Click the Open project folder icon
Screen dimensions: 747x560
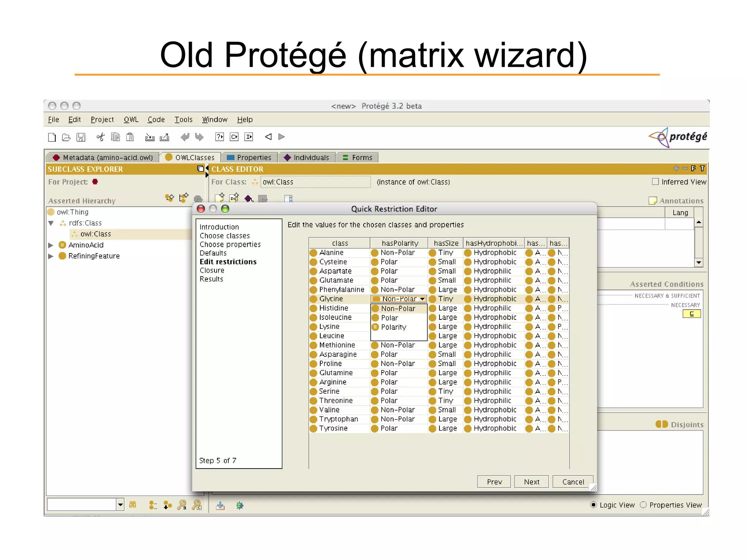66,137
